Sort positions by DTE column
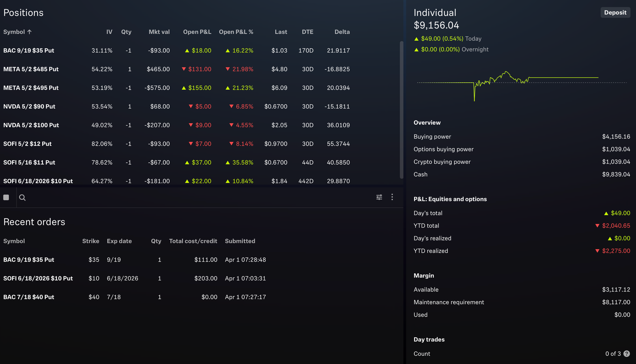The height and width of the screenshot is (364, 636). point(308,32)
